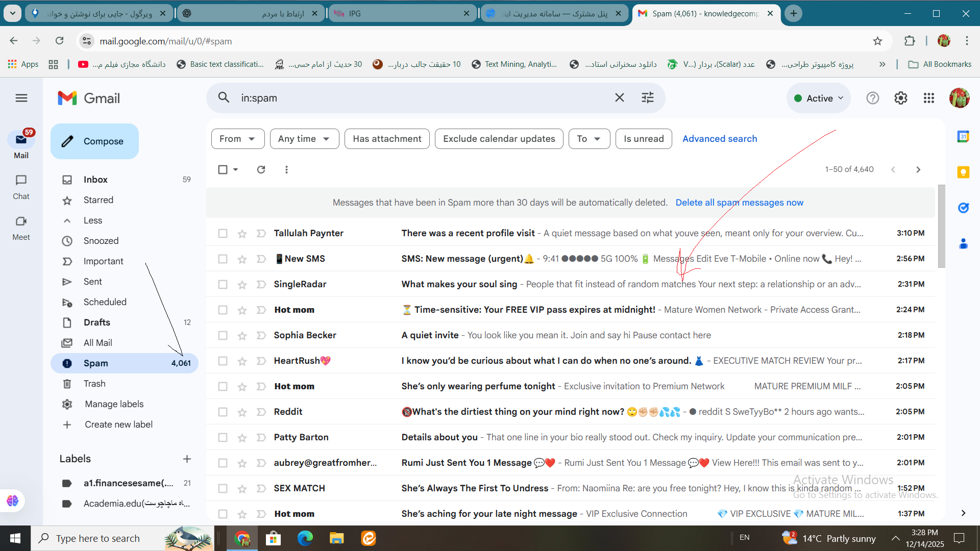
Task: Click Delete all spam messages now
Action: [x=739, y=203]
